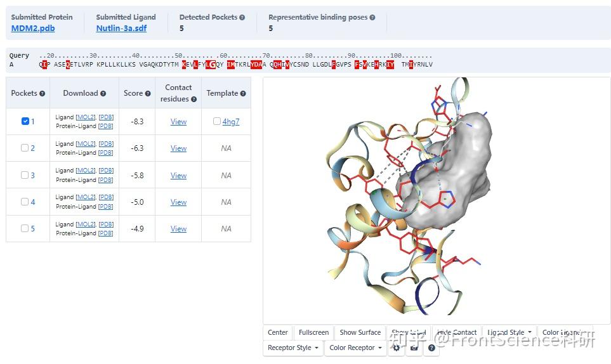Click the Show Surface button

[360, 332]
